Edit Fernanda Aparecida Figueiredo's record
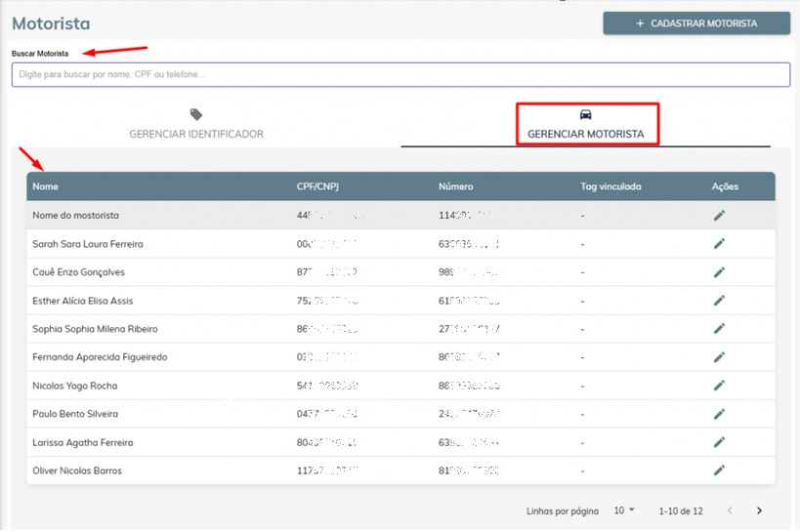800x532 pixels. (x=719, y=357)
